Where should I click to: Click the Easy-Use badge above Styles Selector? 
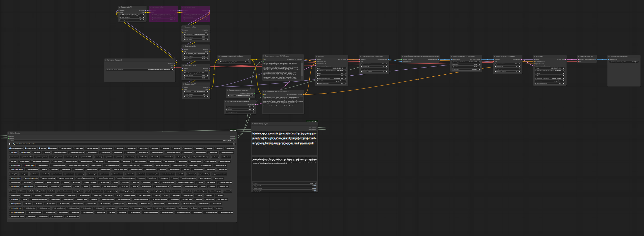point(233,130)
